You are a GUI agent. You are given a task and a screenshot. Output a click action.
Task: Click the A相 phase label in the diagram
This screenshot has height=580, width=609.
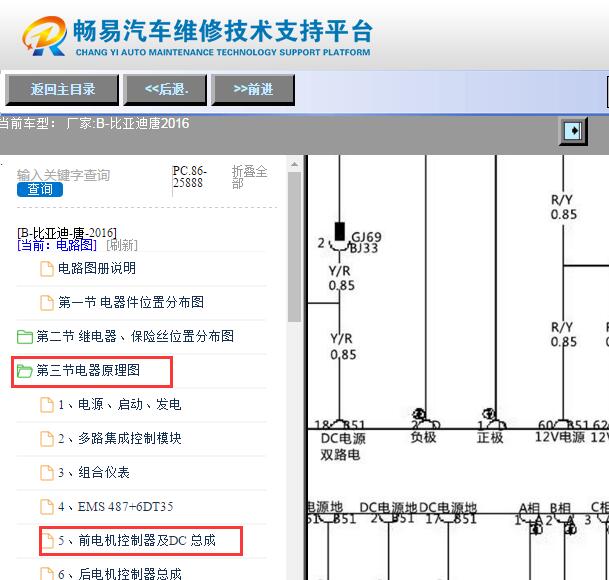[x=529, y=508]
